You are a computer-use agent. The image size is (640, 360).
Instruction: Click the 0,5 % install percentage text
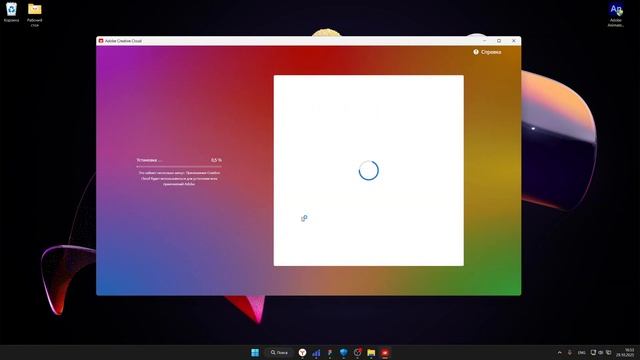pos(216,160)
